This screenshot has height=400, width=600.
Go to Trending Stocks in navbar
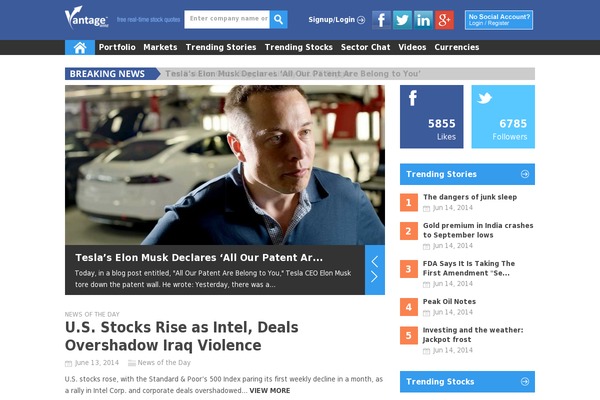click(298, 47)
